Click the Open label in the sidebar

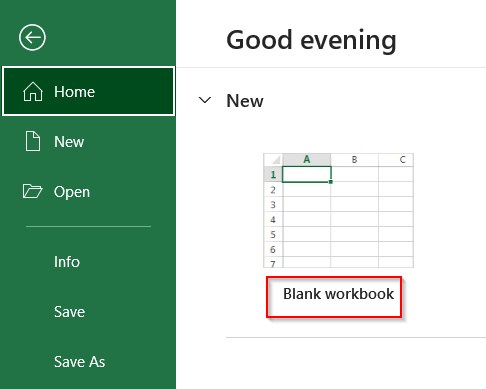pos(72,192)
